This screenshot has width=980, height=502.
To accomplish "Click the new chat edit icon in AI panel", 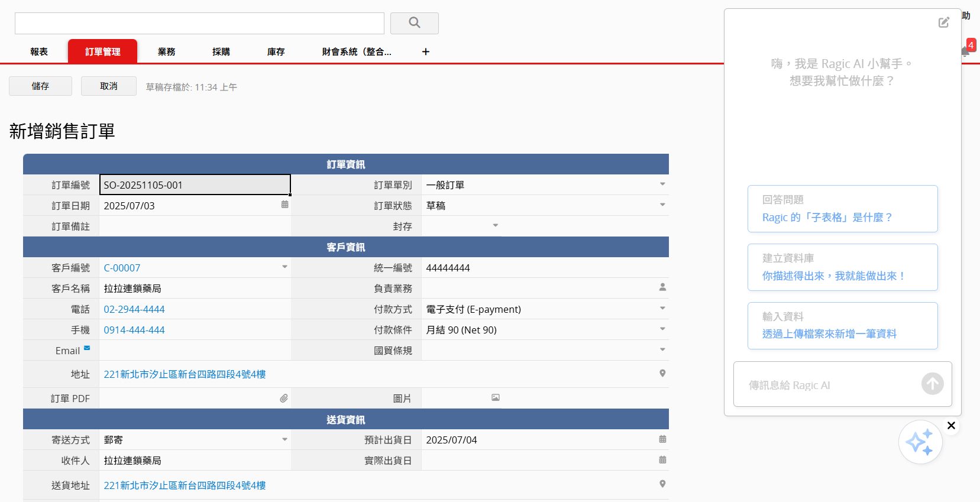I will point(943,22).
